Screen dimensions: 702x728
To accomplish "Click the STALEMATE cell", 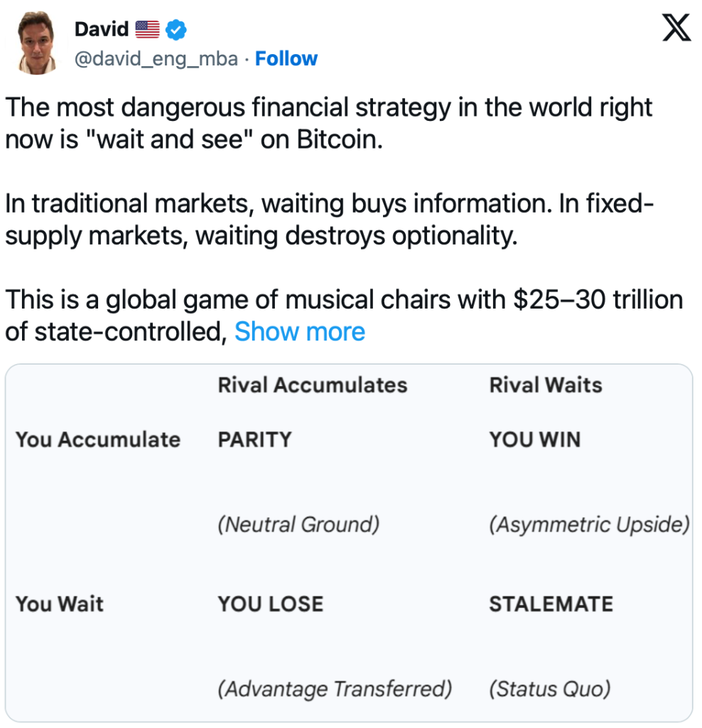I will click(x=551, y=604).
